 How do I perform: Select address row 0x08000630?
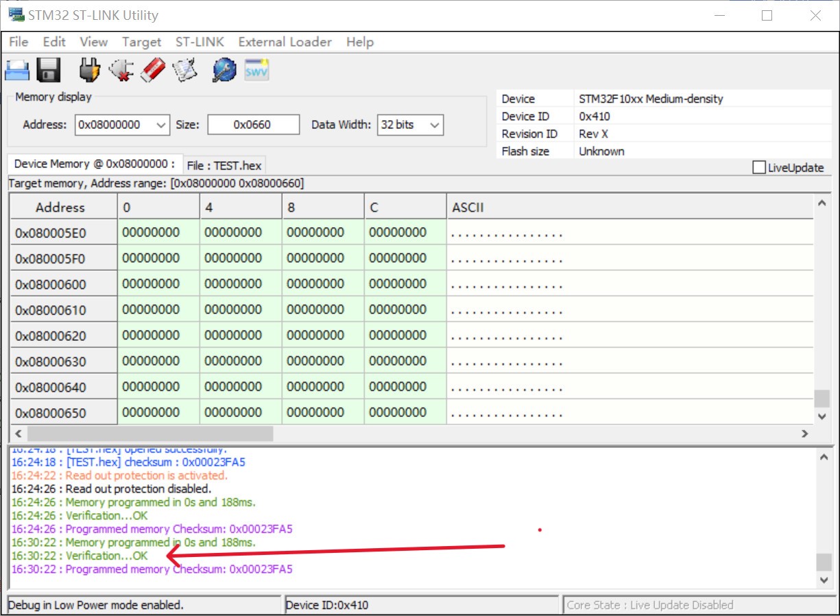(x=64, y=362)
